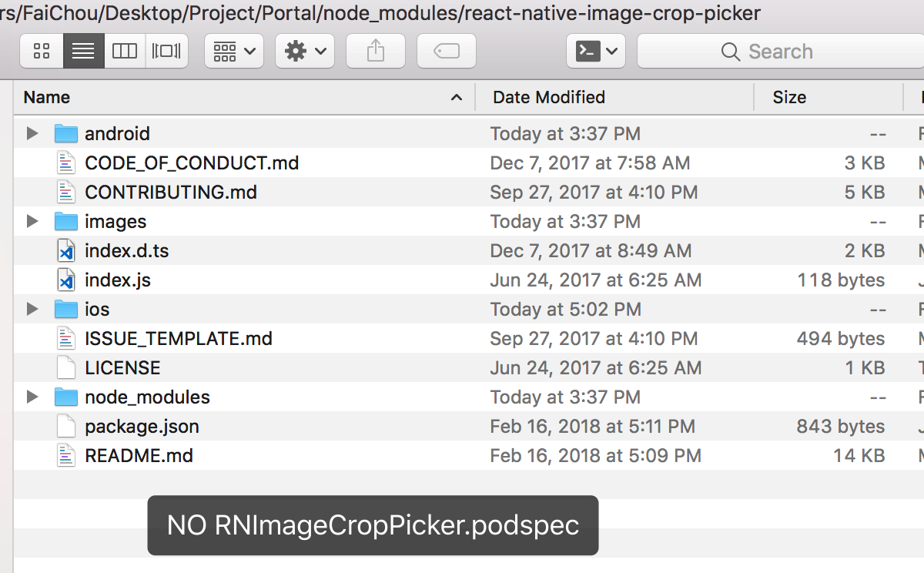Click the index.js file icon
The height and width of the screenshot is (573, 924).
(65, 280)
